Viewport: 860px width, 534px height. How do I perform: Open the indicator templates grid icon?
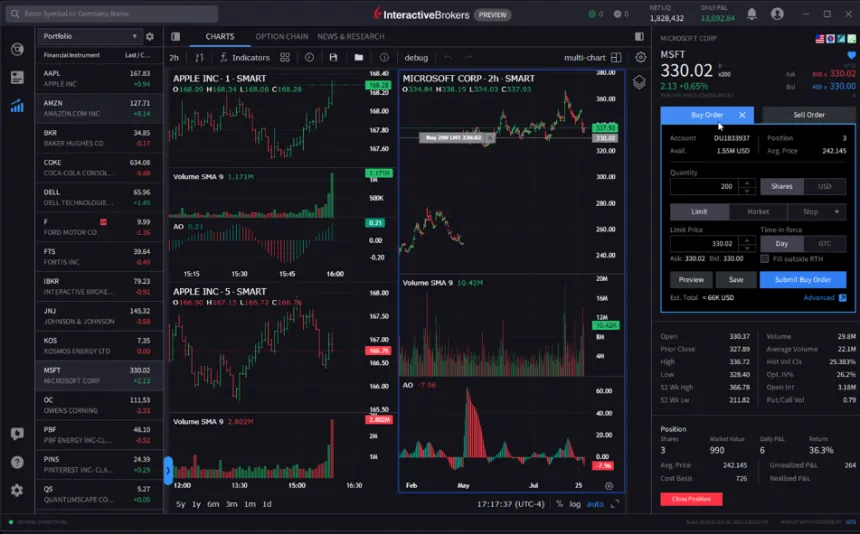click(x=285, y=58)
